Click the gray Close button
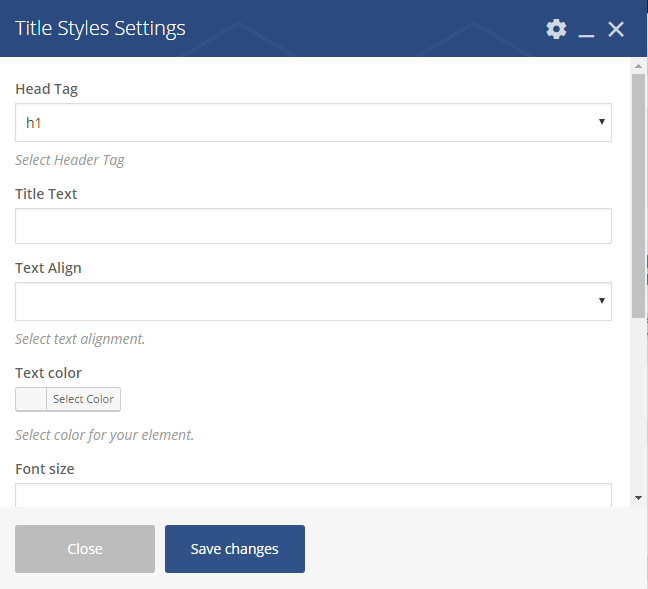Viewport: 648px width, 589px height. [85, 549]
